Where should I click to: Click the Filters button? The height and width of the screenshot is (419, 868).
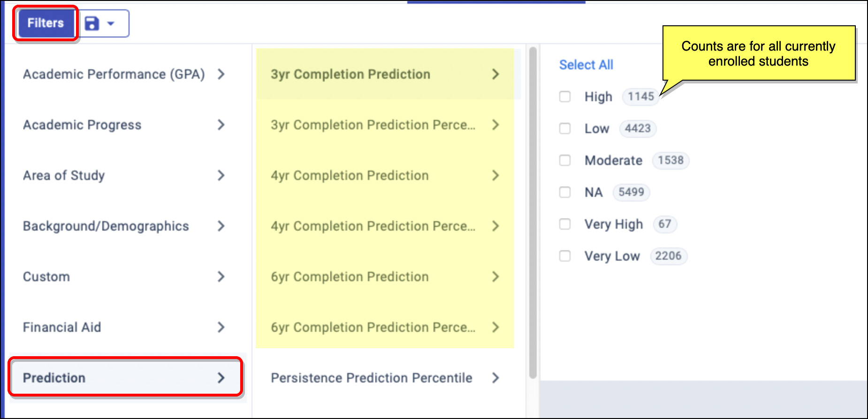click(46, 23)
